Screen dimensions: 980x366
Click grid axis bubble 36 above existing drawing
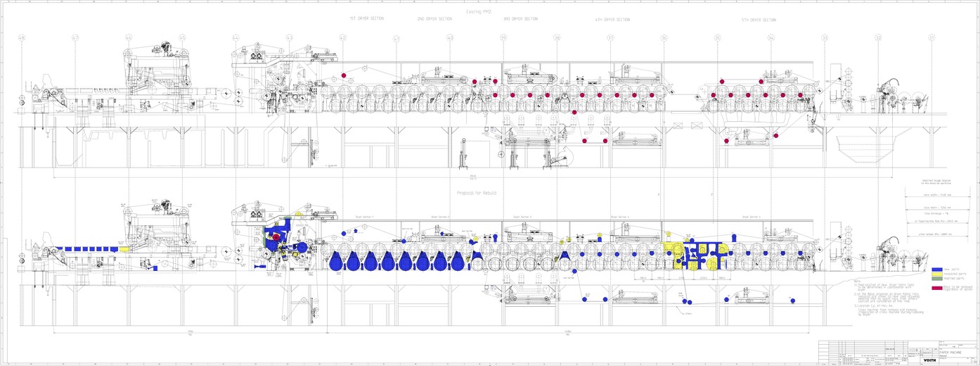[x=664, y=37]
